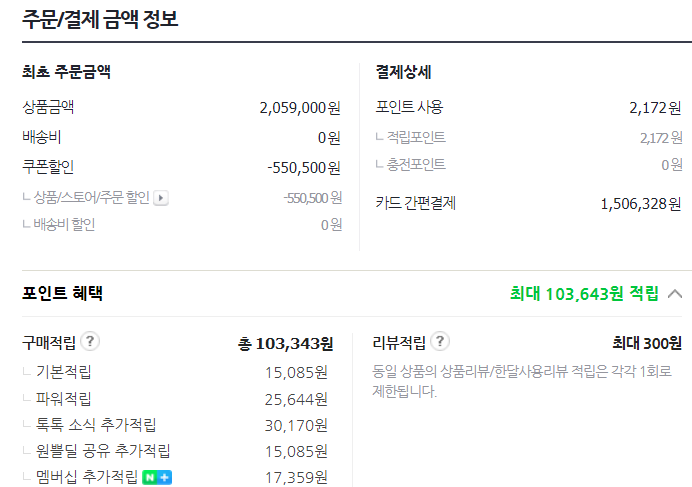The height and width of the screenshot is (487, 692).
Task: Click the 결제상세 heading
Action: (403, 72)
